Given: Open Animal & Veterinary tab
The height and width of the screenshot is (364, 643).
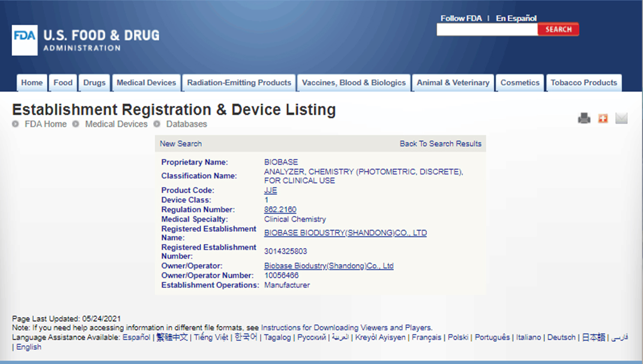Looking at the screenshot, I should coord(453,83).
